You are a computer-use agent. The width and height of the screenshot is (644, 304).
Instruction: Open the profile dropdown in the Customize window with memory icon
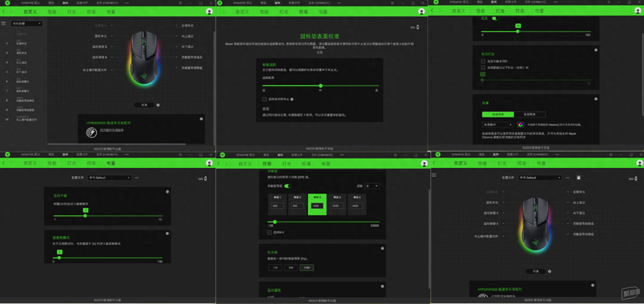coord(540,178)
